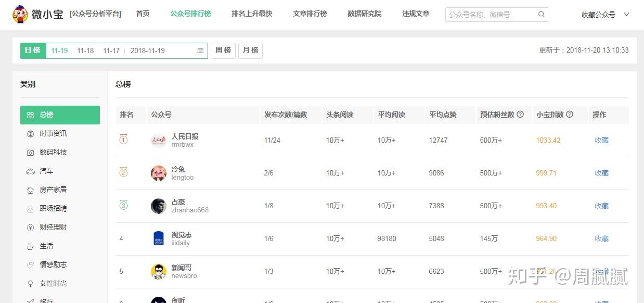
Task: Click 平均点赞 value 12747
Action: click(x=439, y=141)
